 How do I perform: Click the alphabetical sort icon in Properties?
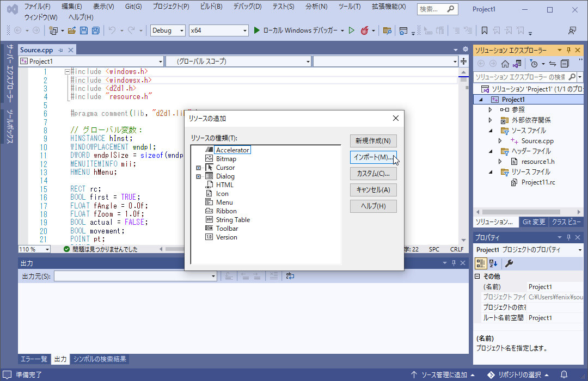(493, 263)
